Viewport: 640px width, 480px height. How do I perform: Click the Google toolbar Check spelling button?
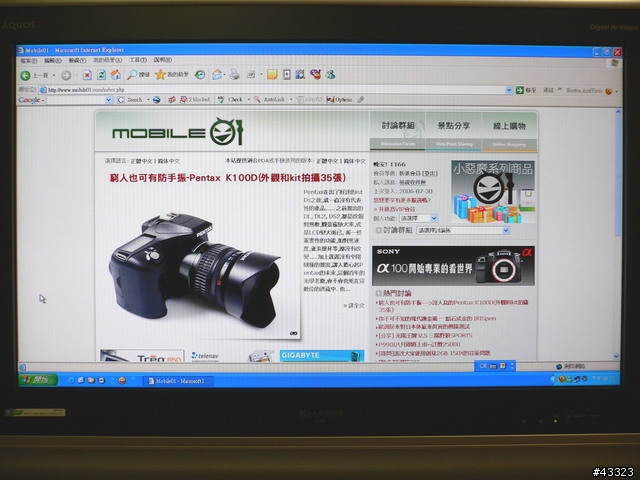(x=231, y=99)
